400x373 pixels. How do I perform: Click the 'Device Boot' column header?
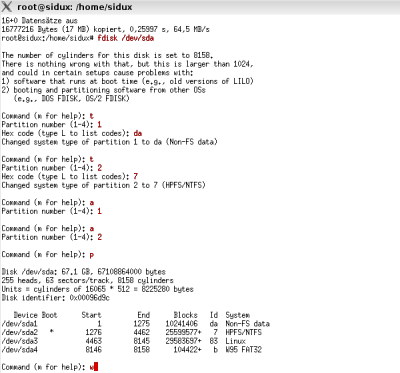click(36, 315)
